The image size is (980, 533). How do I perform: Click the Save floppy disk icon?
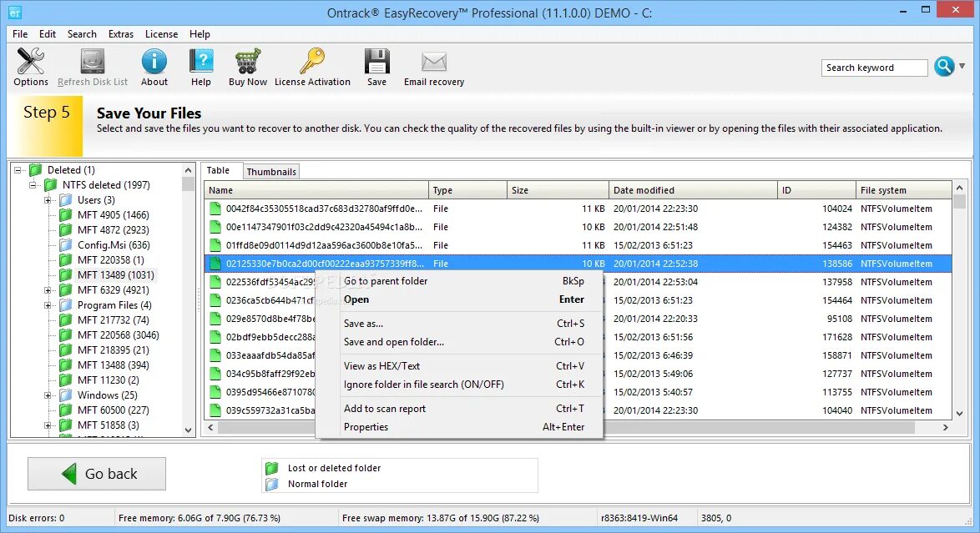coord(376,62)
